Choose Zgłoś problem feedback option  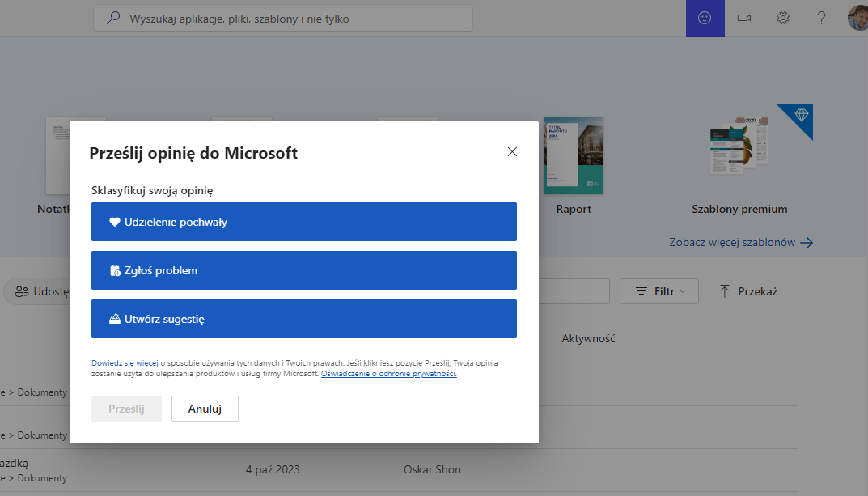(x=304, y=270)
